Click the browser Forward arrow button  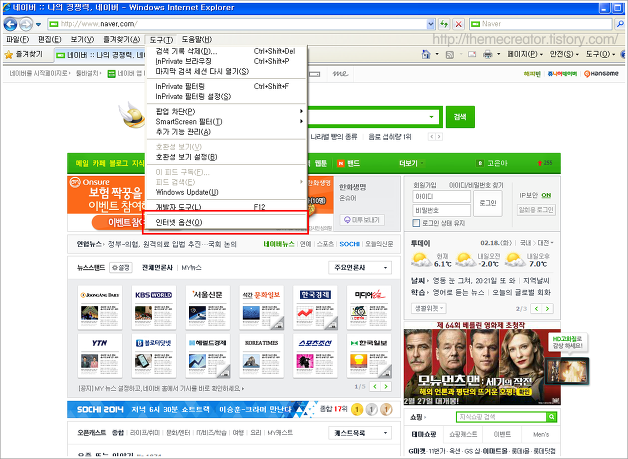click(x=26, y=24)
